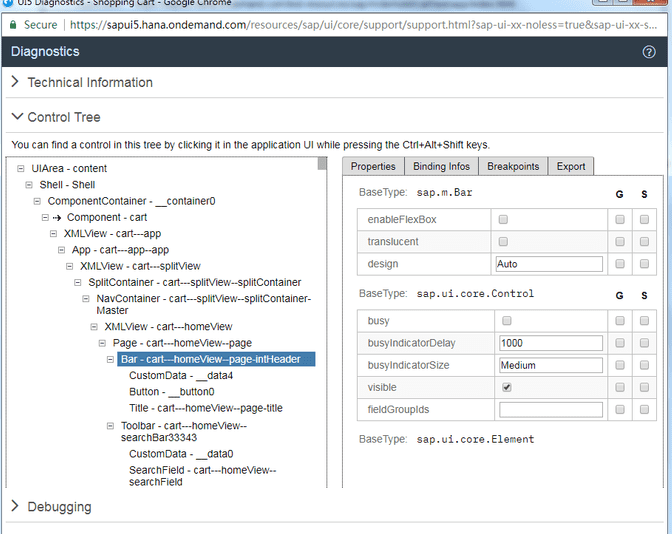Click the Secure padlock icon in address bar

tap(15, 24)
